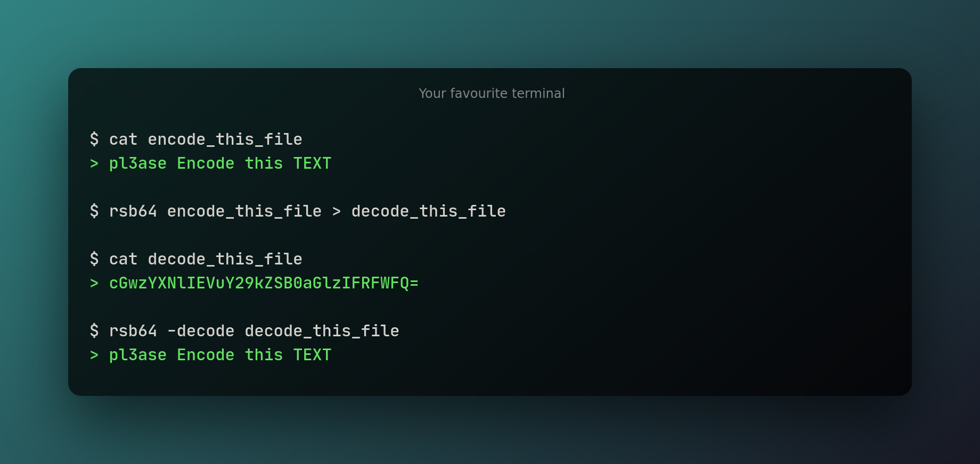
Task: Click the dollar prompt before rsb64 encode command
Action: tap(94, 211)
